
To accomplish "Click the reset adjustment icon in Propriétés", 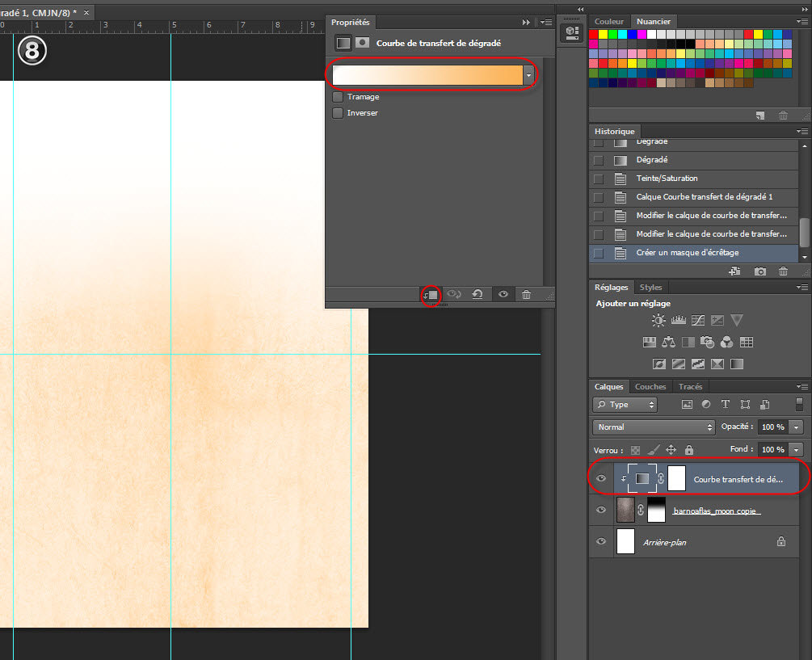I will pos(478,295).
